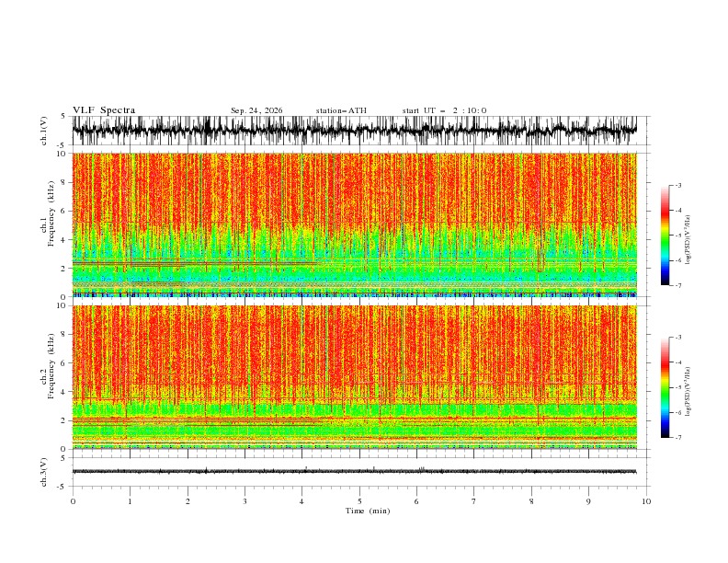
Task: Select the 5 minute tick on time axis
Action: (x=359, y=501)
